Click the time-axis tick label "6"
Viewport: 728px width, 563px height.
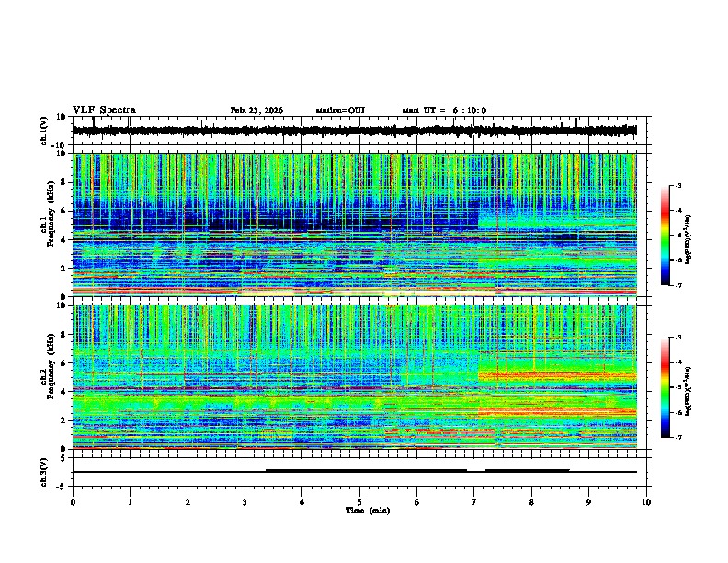(x=417, y=502)
